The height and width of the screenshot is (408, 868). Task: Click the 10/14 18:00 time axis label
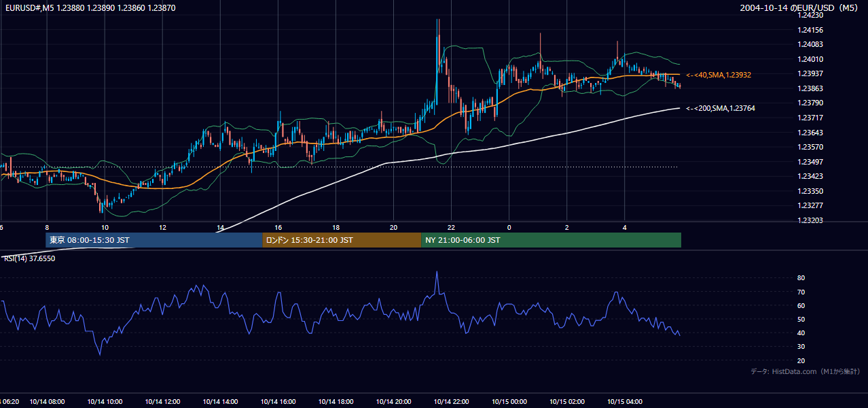point(336,402)
